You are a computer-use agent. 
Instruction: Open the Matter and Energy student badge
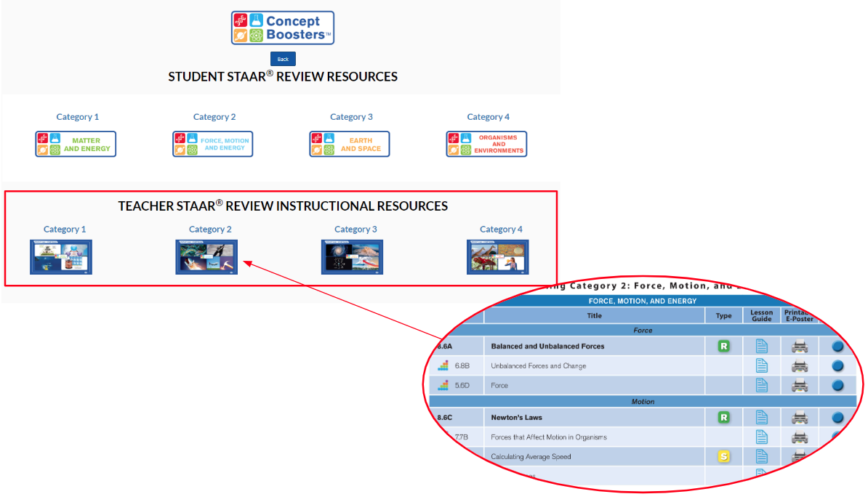pos(76,144)
